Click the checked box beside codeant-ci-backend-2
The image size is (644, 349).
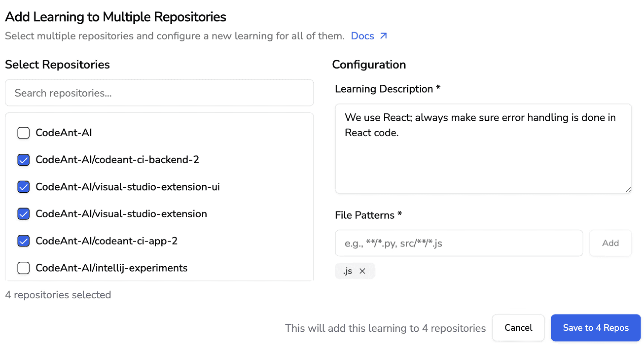pyautogui.click(x=23, y=160)
